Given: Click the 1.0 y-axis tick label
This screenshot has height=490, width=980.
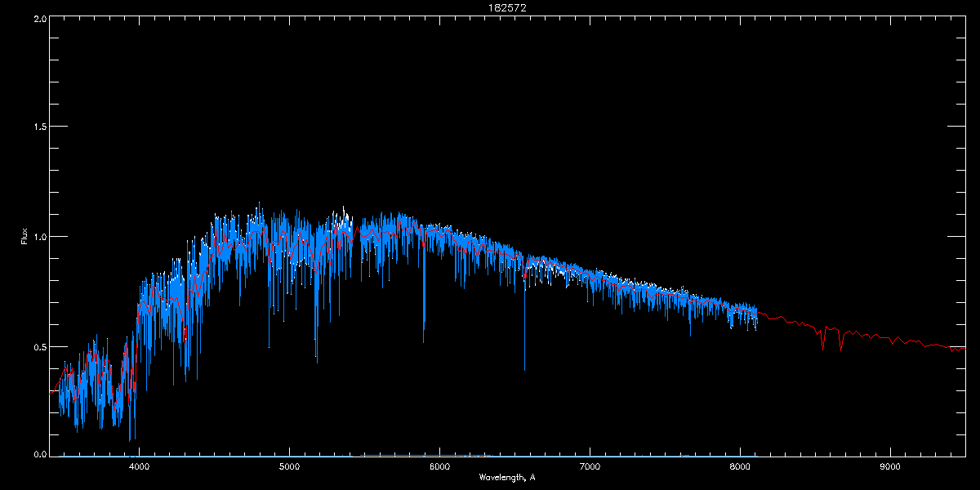Looking at the screenshot, I should [39, 237].
